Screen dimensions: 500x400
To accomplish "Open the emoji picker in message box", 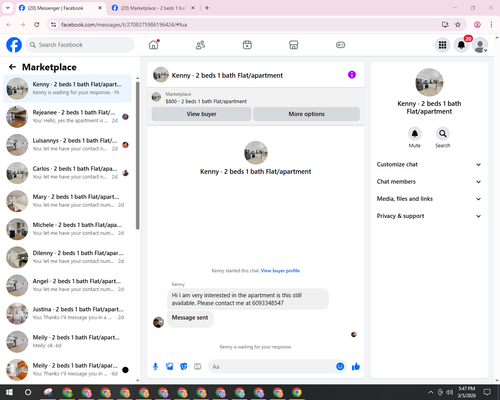I will pyautogui.click(x=340, y=367).
